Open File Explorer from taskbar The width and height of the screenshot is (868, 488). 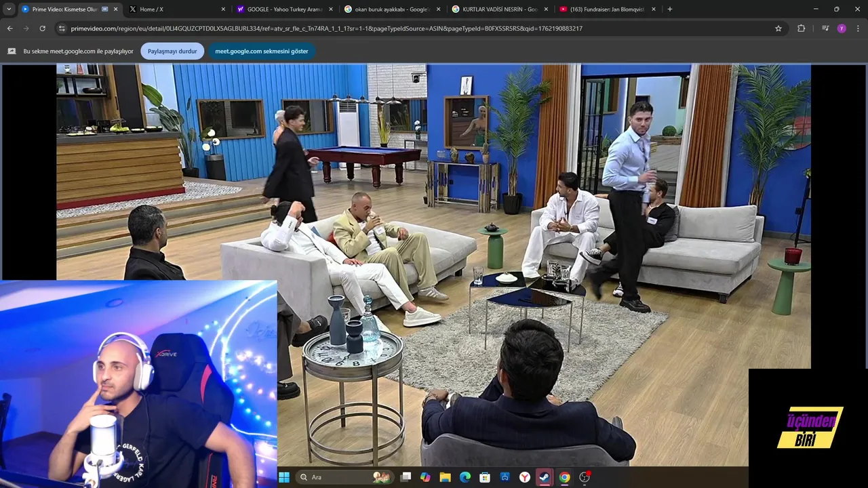click(x=445, y=477)
